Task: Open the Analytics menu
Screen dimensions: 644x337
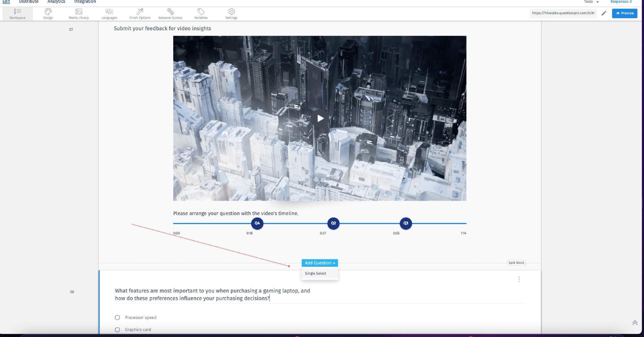Action: tap(56, 2)
